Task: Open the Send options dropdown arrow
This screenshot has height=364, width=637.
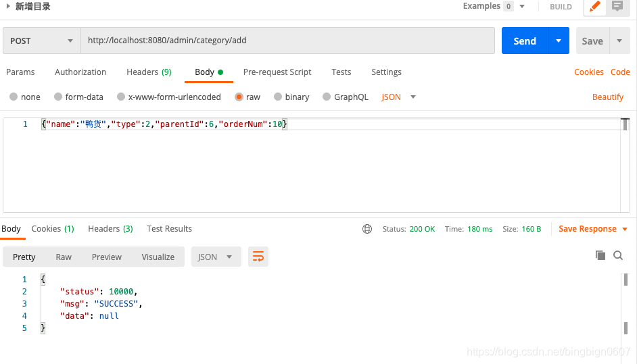Action: 559,41
